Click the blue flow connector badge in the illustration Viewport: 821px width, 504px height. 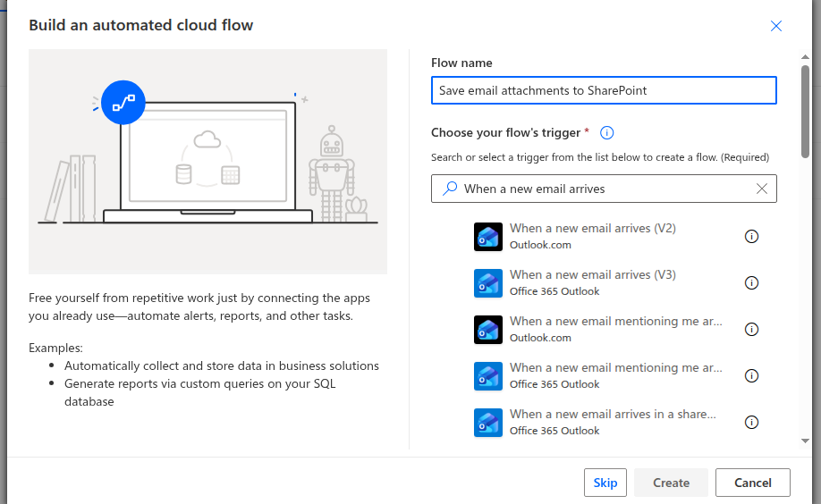tap(123, 103)
